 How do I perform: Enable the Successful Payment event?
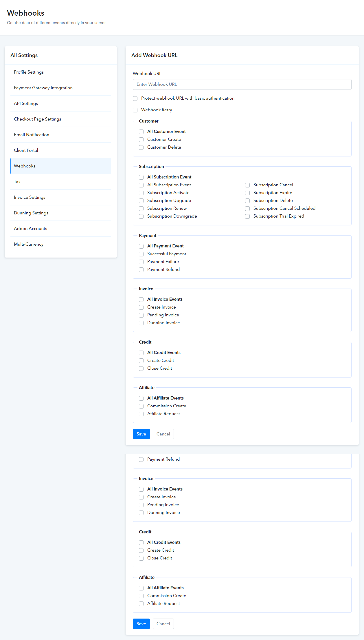click(141, 254)
